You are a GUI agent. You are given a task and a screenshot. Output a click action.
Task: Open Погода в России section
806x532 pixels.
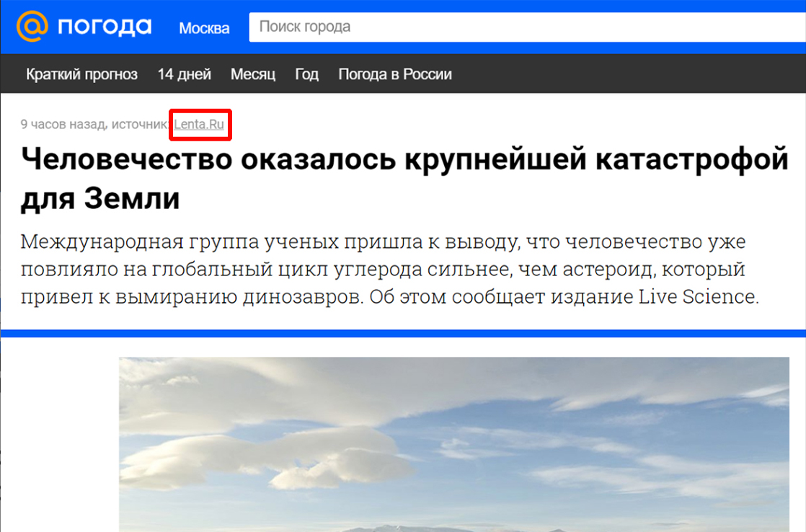point(395,74)
